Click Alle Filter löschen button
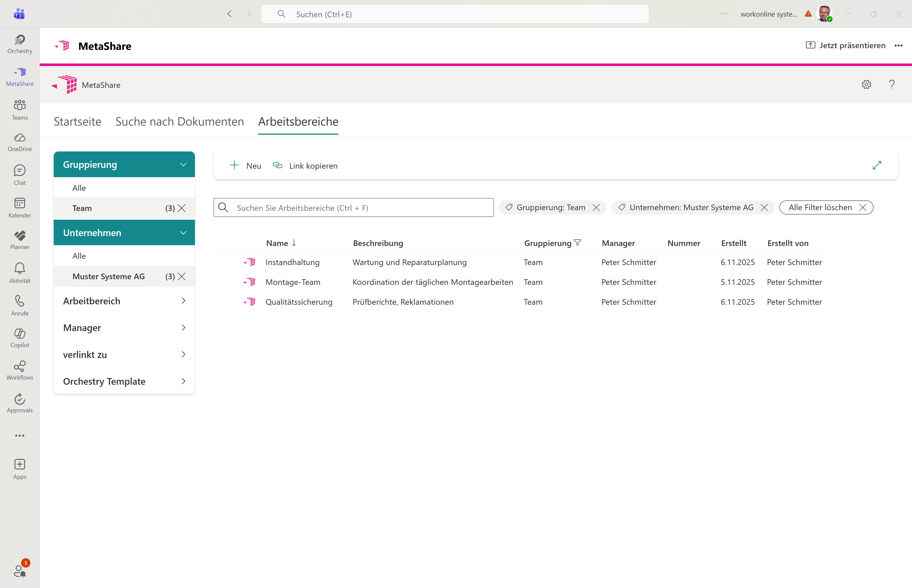 [x=826, y=207]
